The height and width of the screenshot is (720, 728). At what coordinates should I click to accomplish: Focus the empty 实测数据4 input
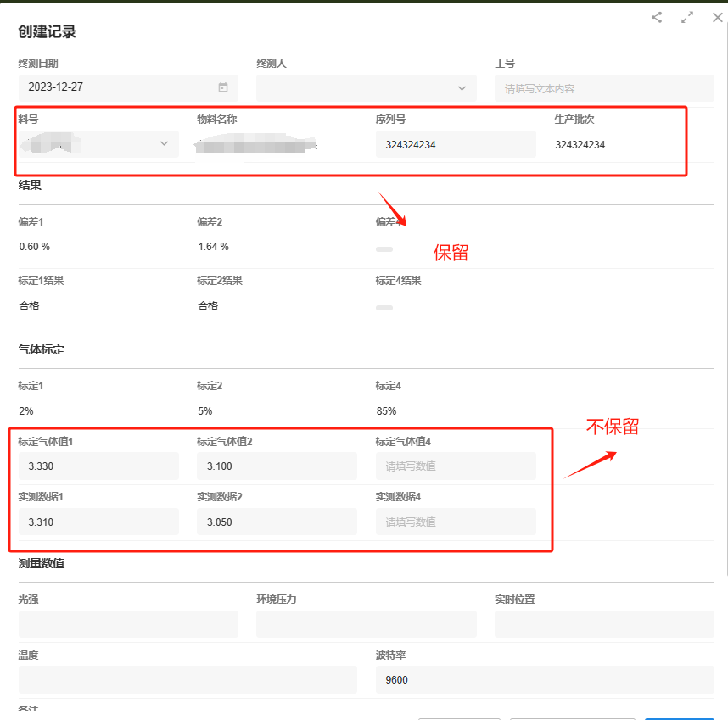pyautogui.click(x=456, y=522)
